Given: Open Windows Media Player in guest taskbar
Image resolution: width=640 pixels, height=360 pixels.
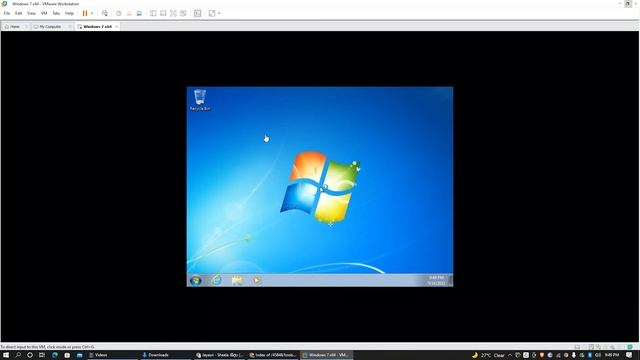Looking at the screenshot, I should (257, 280).
